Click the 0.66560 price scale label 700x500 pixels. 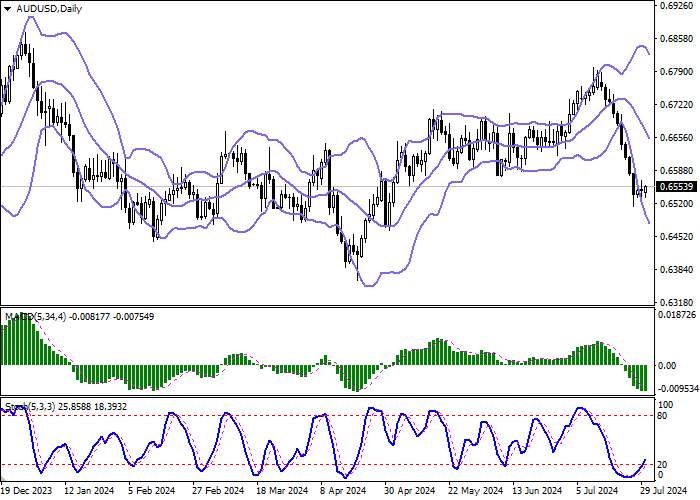(677, 138)
